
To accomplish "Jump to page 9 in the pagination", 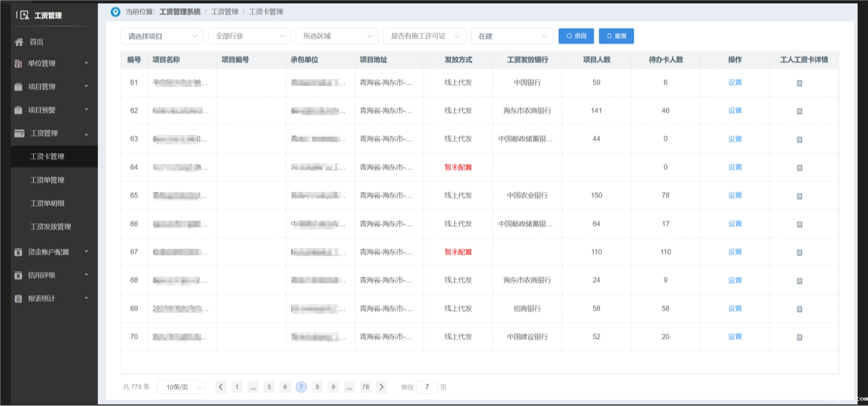I will 333,387.
